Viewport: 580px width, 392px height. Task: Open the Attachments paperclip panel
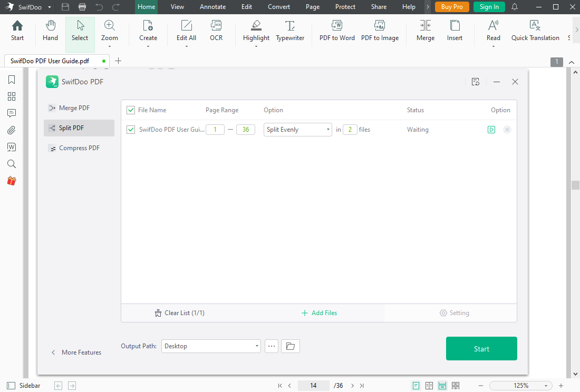click(12, 130)
